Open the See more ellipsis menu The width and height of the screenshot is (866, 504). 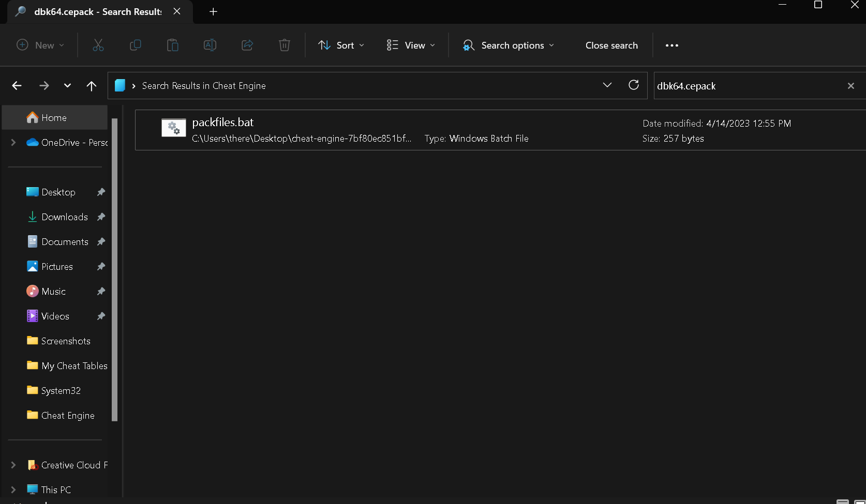pyautogui.click(x=672, y=45)
